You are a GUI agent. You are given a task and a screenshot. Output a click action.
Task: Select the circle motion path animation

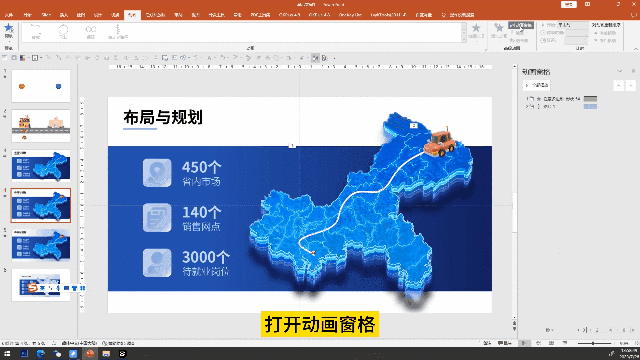coord(63,32)
